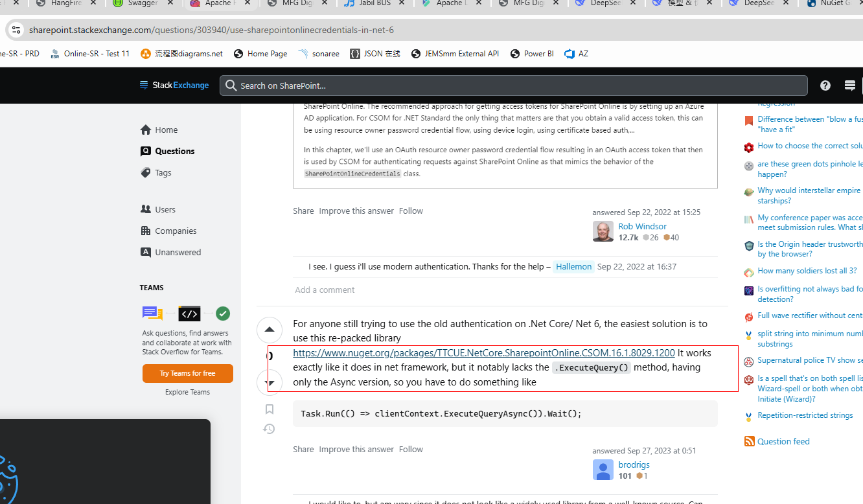This screenshot has height=504, width=863.
Task: Click the address bar URL
Action: point(211,30)
